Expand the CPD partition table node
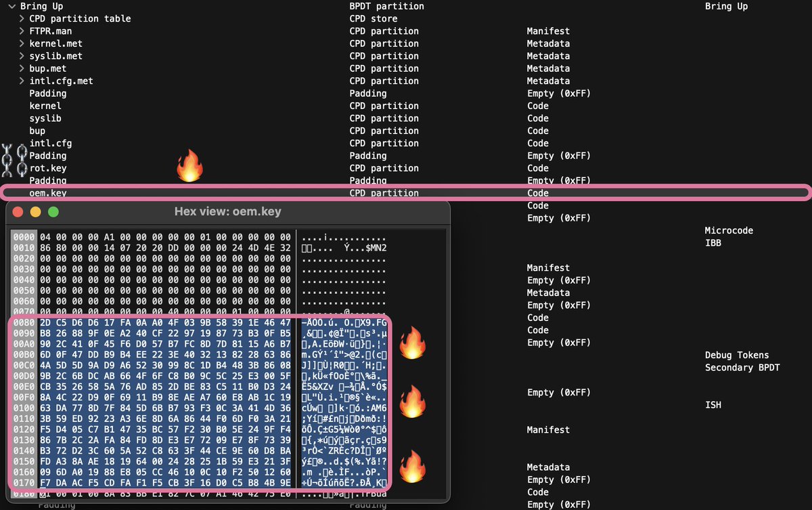The height and width of the screenshot is (510, 812). tap(22, 18)
